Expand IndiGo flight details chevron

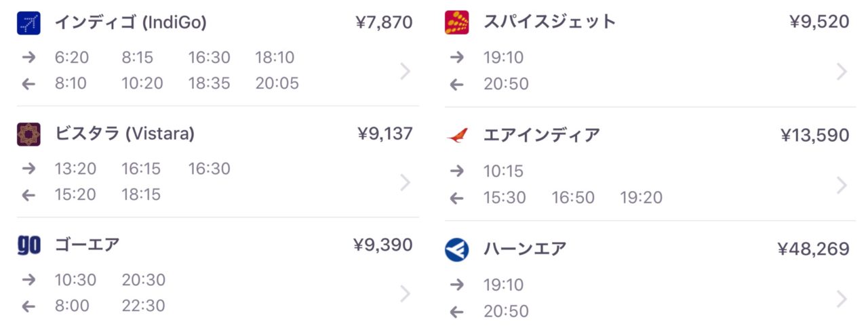[405, 71]
